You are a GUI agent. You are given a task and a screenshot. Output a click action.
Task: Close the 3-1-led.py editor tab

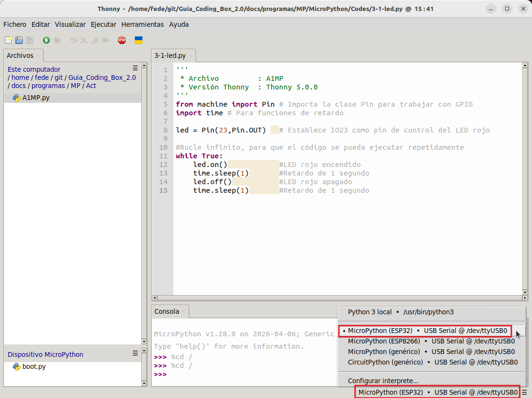pos(190,55)
